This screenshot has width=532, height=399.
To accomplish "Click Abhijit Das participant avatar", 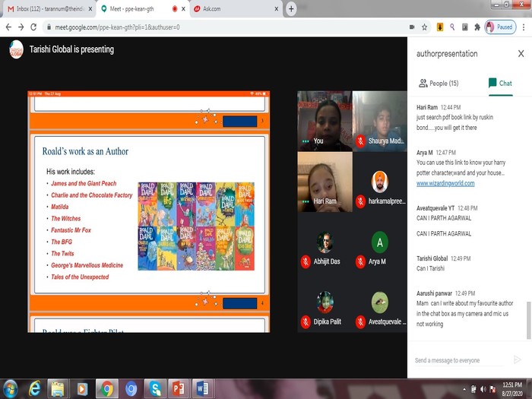I will pyautogui.click(x=325, y=242).
